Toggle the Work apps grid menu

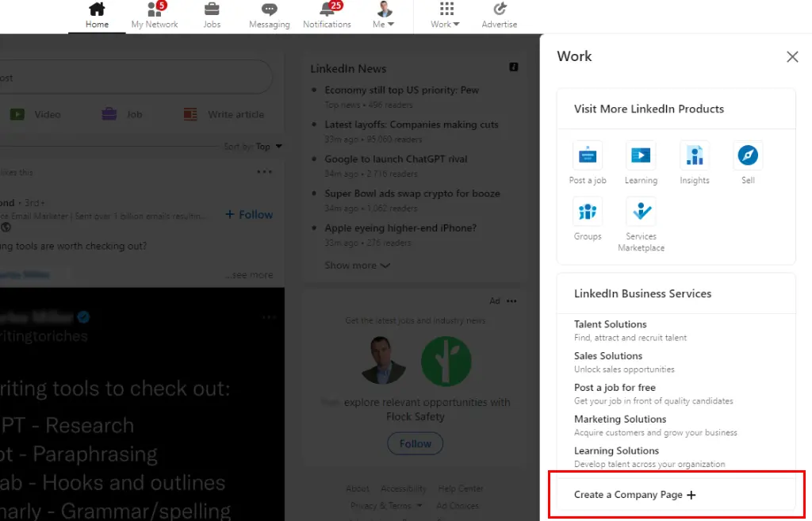[x=446, y=16]
